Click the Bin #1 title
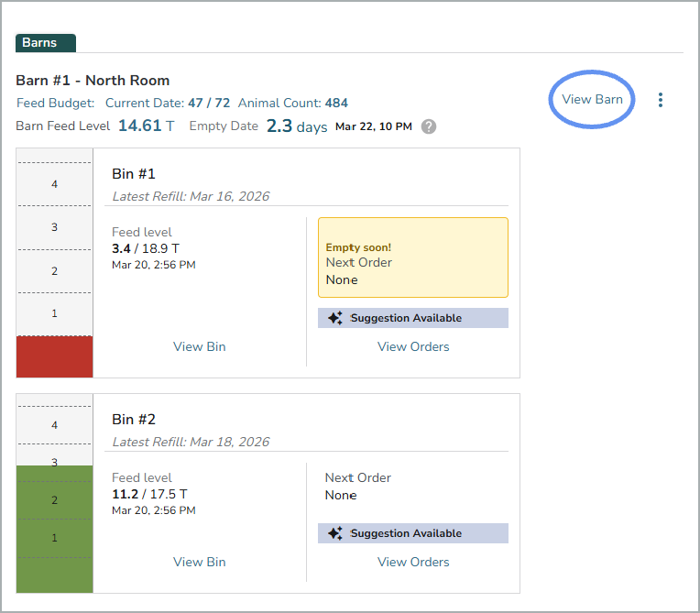Image resolution: width=700 pixels, height=613 pixels. point(134,174)
